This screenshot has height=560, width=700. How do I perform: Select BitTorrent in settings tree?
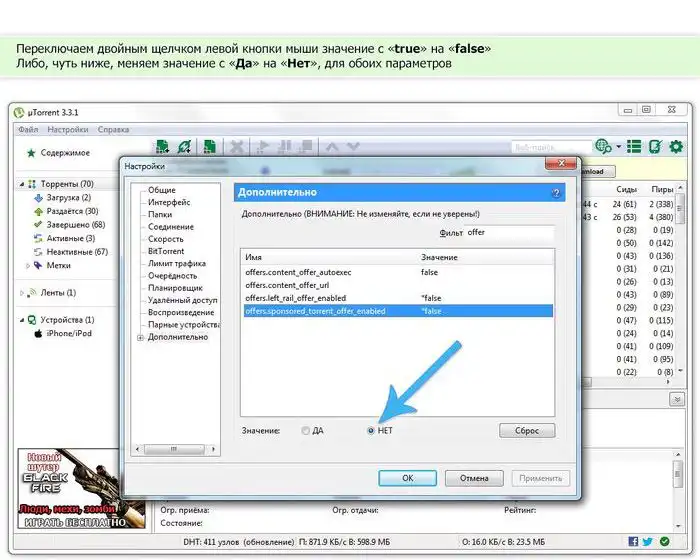point(166,251)
